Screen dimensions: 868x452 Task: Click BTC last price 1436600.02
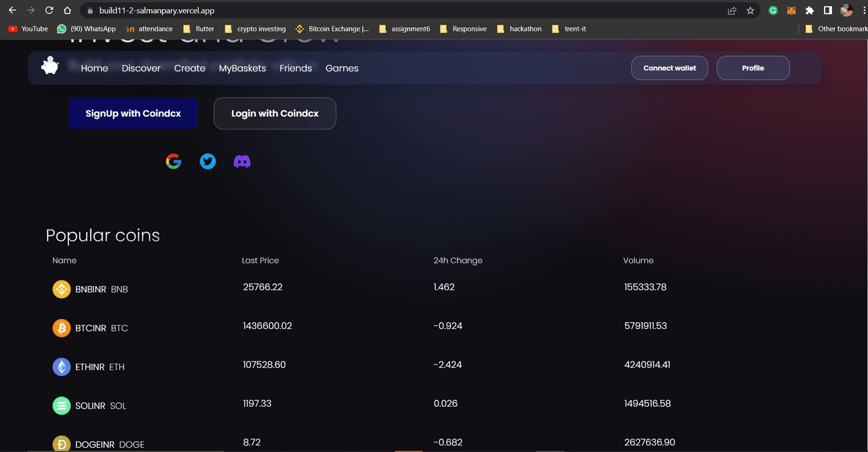pos(268,325)
